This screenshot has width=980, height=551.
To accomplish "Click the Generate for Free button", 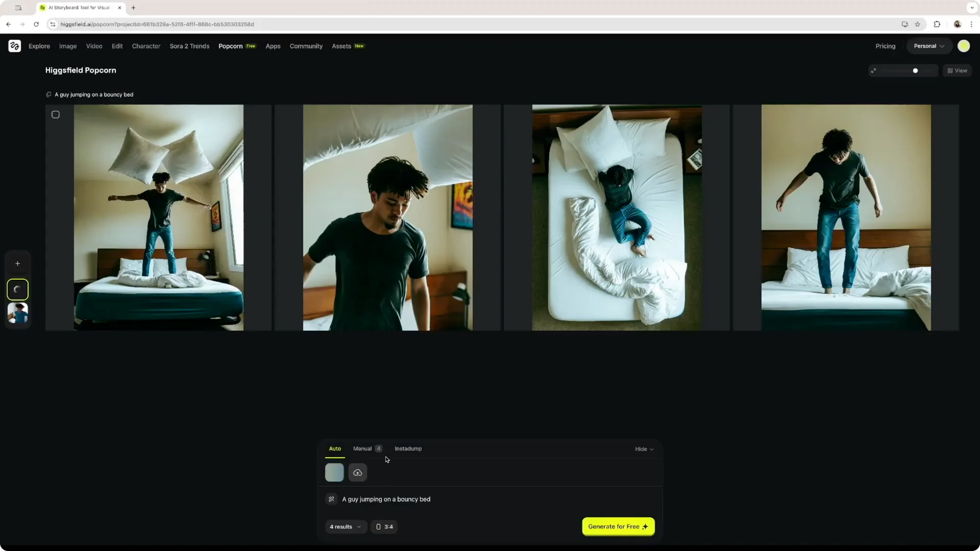I will click(618, 527).
